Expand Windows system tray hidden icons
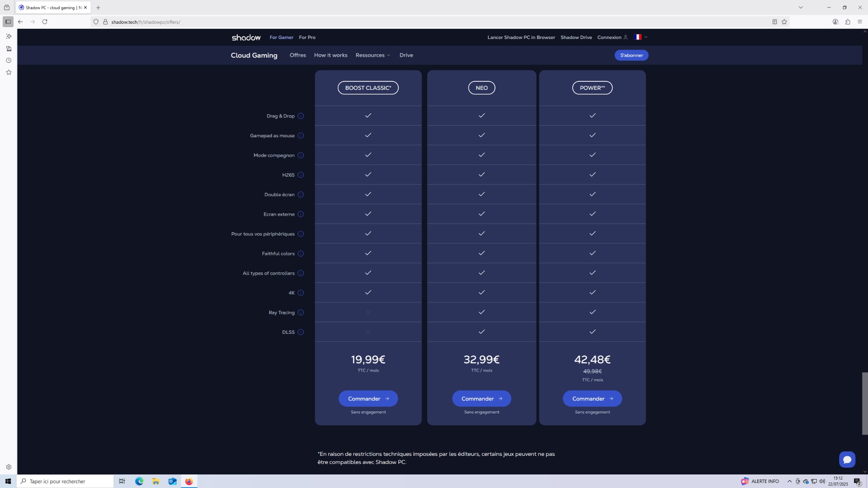 tap(789, 482)
